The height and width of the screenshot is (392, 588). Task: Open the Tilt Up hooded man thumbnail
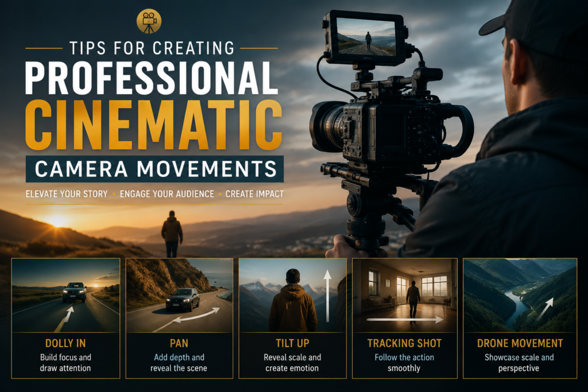pos(292,296)
